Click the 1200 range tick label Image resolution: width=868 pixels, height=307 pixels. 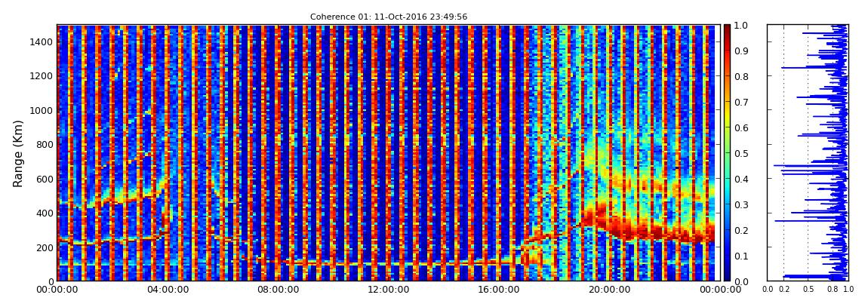point(42,75)
